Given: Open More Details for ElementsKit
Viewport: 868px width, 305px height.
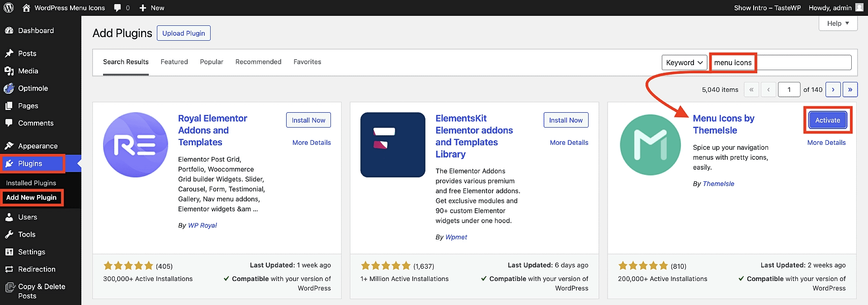Looking at the screenshot, I should 569,143.
